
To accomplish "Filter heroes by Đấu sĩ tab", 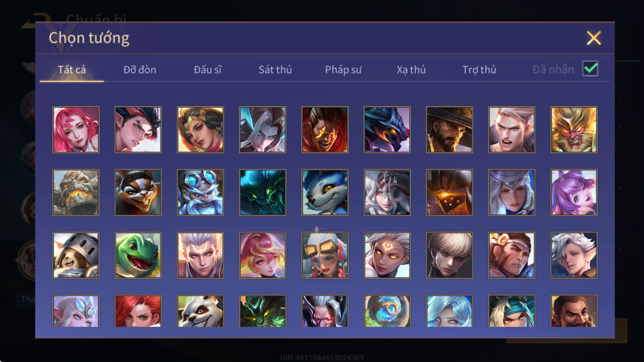I will pos(208,70).
